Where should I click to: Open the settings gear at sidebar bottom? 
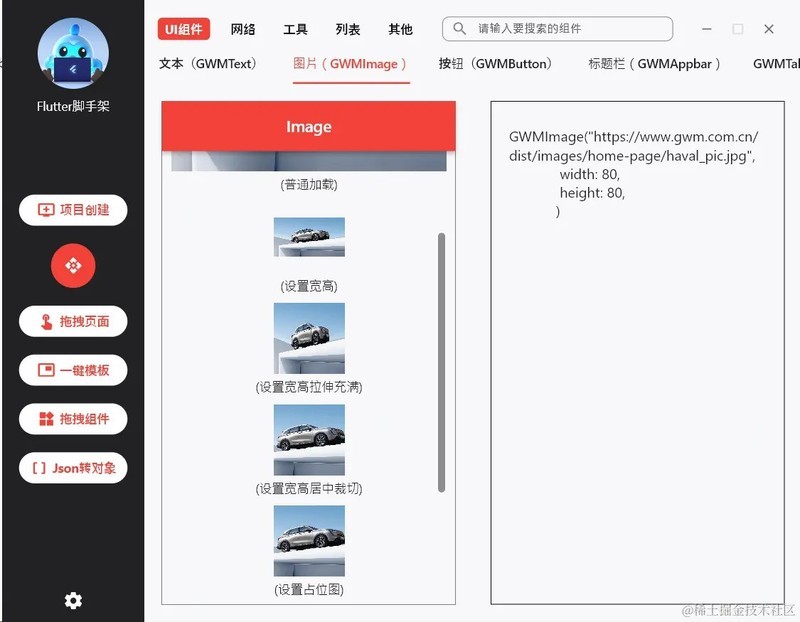click(x=72, y=600)
